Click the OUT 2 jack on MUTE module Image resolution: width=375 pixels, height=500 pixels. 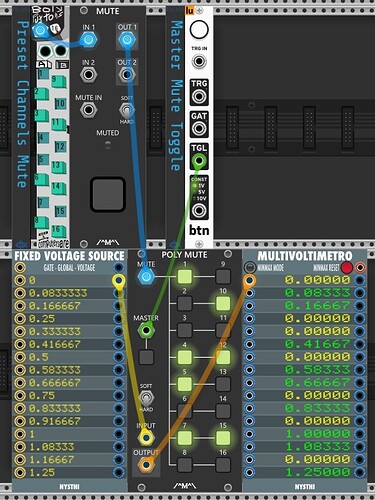[x=126, y=75]
